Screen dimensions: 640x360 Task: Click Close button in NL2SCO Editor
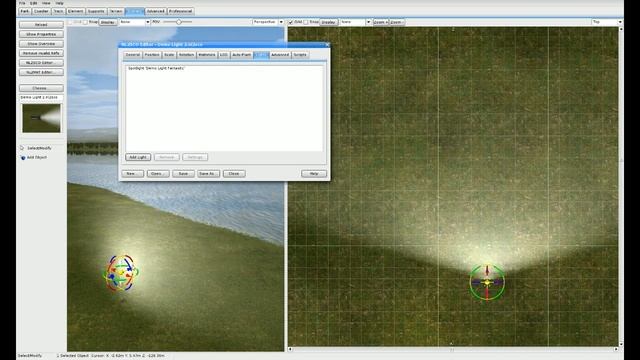coord(234,173)
